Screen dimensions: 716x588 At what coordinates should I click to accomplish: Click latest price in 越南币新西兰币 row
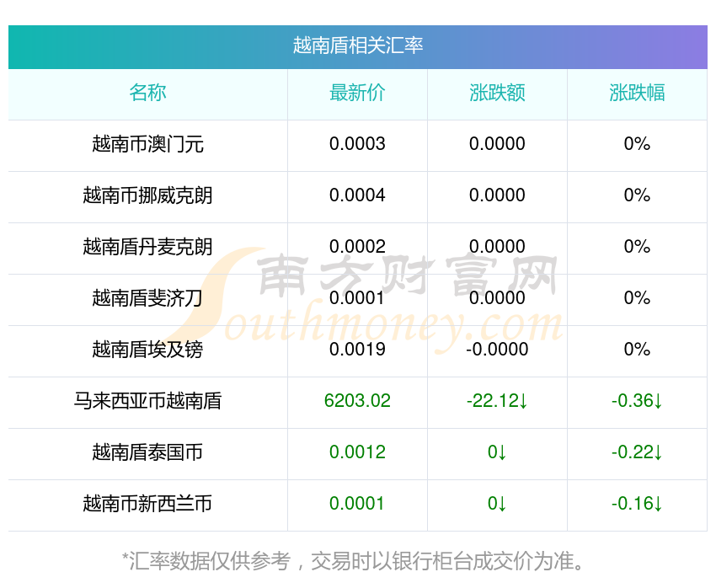pos(357,504)
